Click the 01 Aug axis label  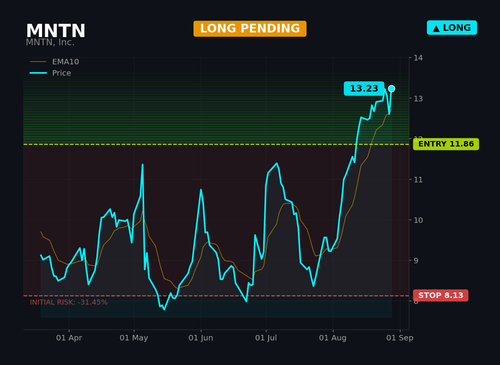coord(333,338)
